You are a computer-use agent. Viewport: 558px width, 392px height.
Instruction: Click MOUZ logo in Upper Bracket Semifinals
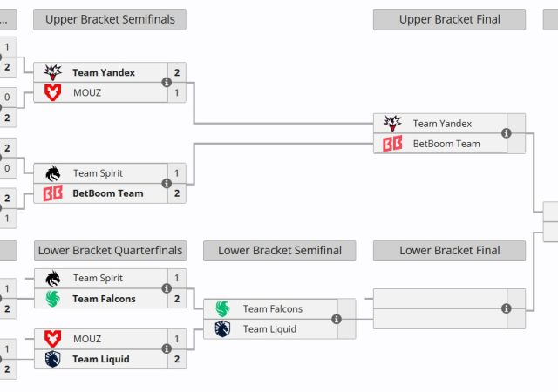53,92
